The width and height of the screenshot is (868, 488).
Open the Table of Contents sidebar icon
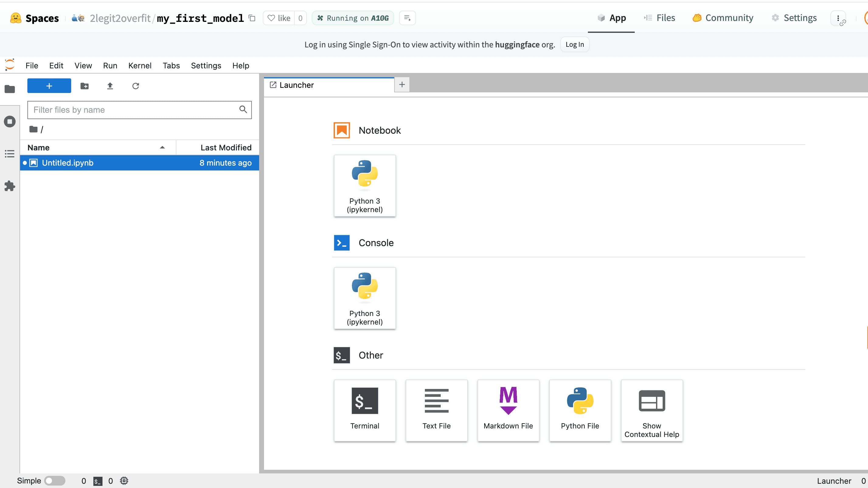tap(10, 154)
